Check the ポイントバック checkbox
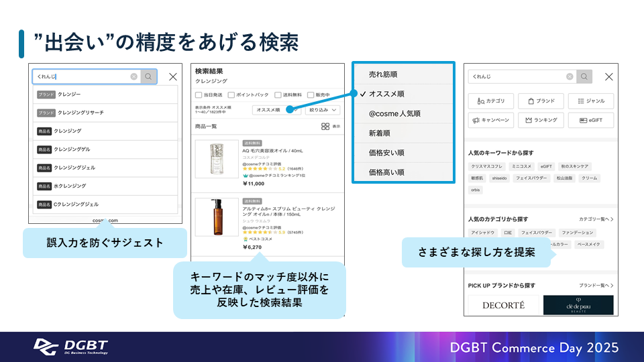This screenshot has width=644, height=362. pos(231,95)
